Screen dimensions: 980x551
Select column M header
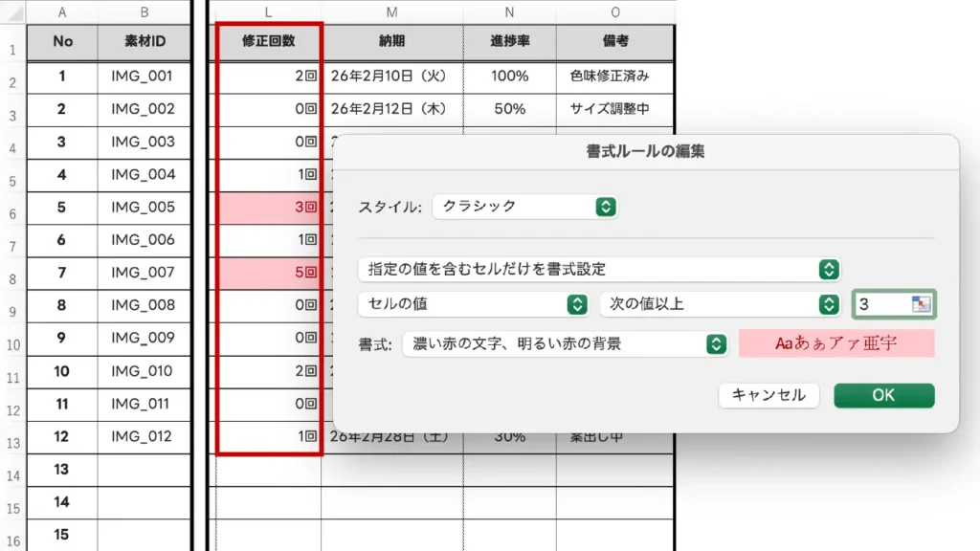391,11
